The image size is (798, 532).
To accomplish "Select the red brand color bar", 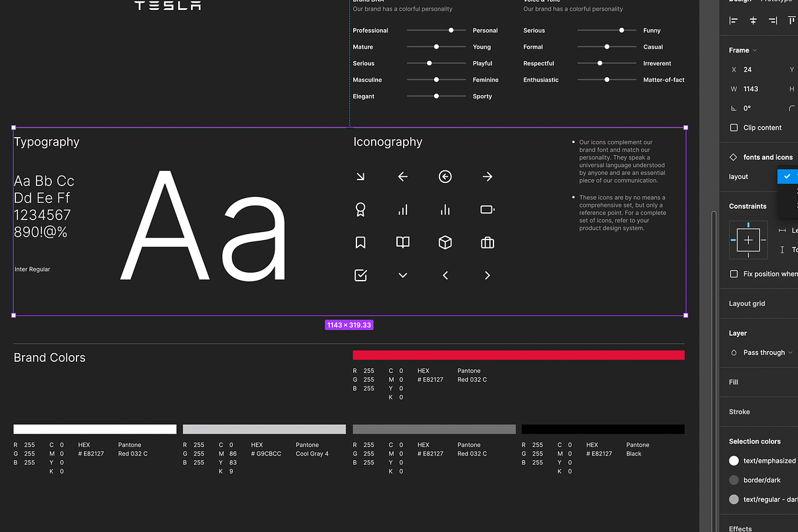I will tap(519, 355).
